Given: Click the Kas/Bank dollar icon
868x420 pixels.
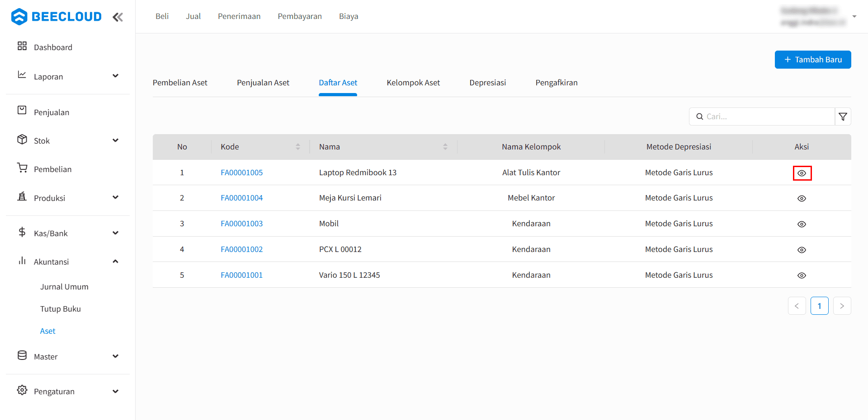Looking at the screenshot, I should point(22,232).
